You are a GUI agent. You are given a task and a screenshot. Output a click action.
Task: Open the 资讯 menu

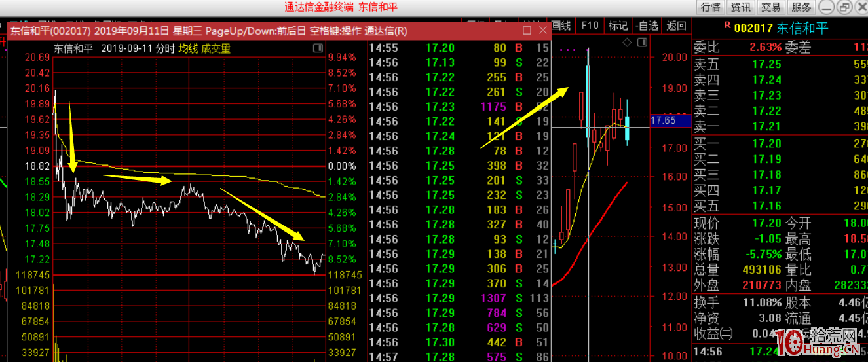741,7
